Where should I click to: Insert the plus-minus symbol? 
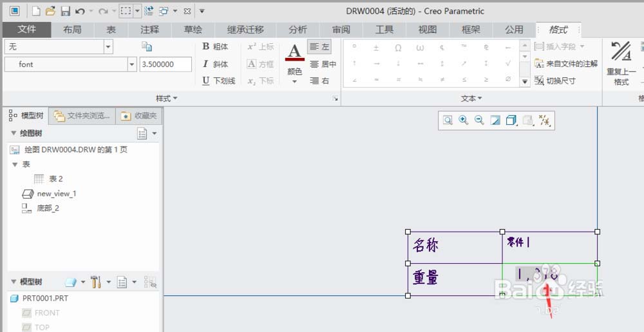(376, 48)
